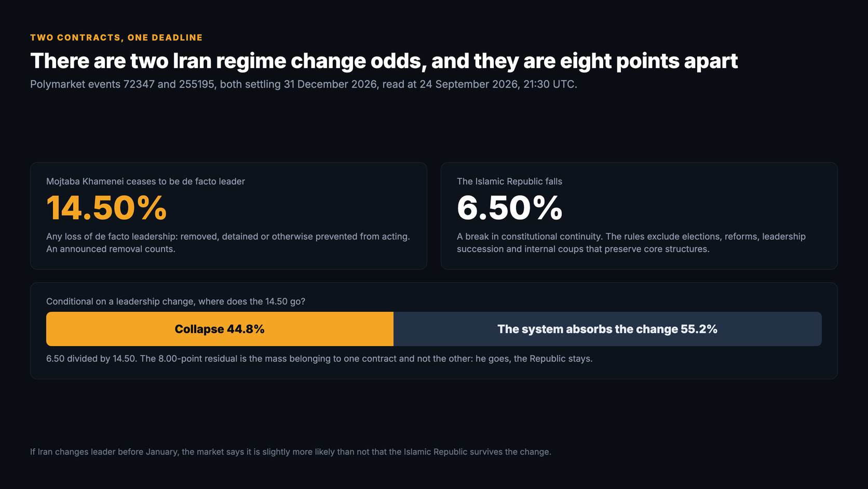Click the orange 'Collapse 44.8%' bar segment
868x489 pixels.
220,329
